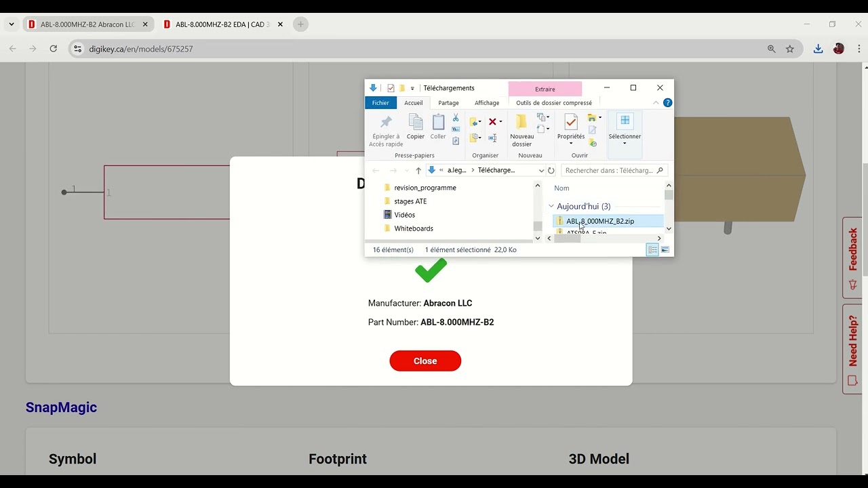Viewport: 868px width, 488px height.
Task: Select the stages ATE folder
Action: pos(410,201)
